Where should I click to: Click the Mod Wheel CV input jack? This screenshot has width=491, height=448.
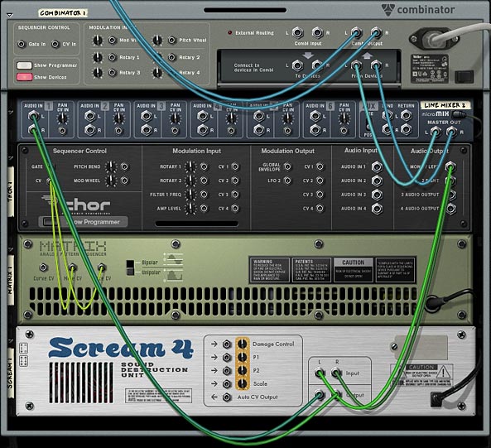[x=113, y=40]
